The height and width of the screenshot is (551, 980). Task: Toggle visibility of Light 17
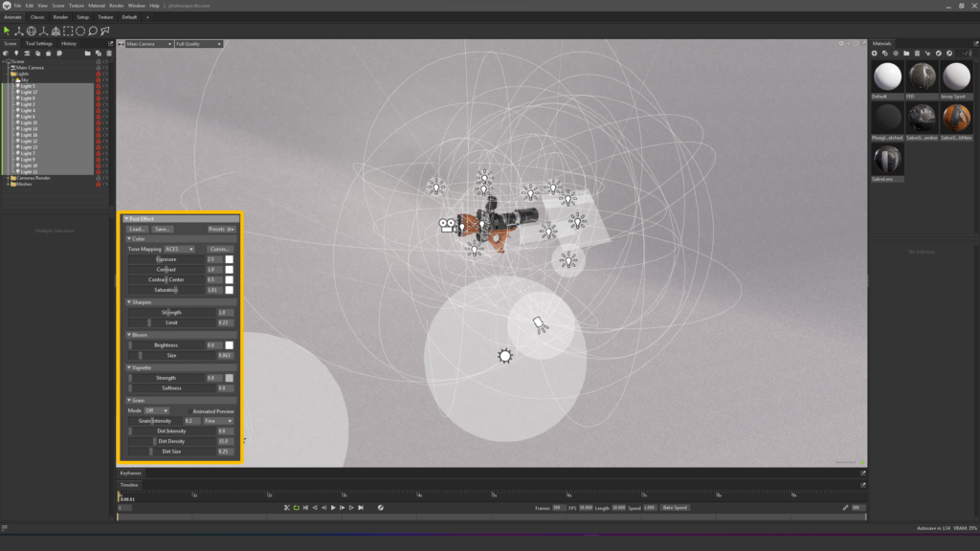click(105, 93)
